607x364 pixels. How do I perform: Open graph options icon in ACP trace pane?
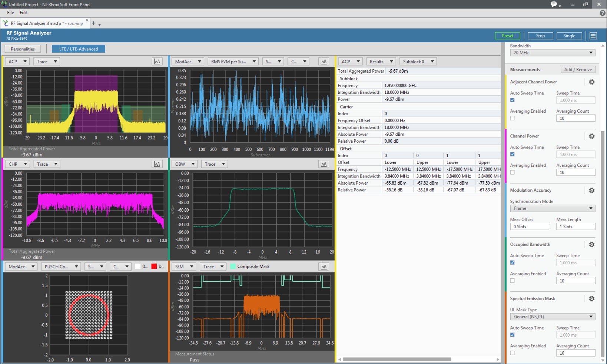(157, 62)
